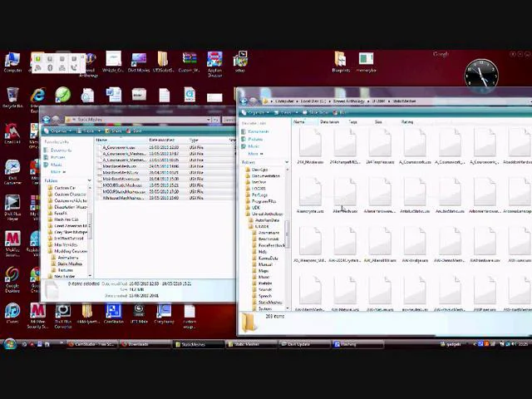Open the Google Desktop shortcut icon
Viewport: 532px width, 399px height.
pos(12,279)
